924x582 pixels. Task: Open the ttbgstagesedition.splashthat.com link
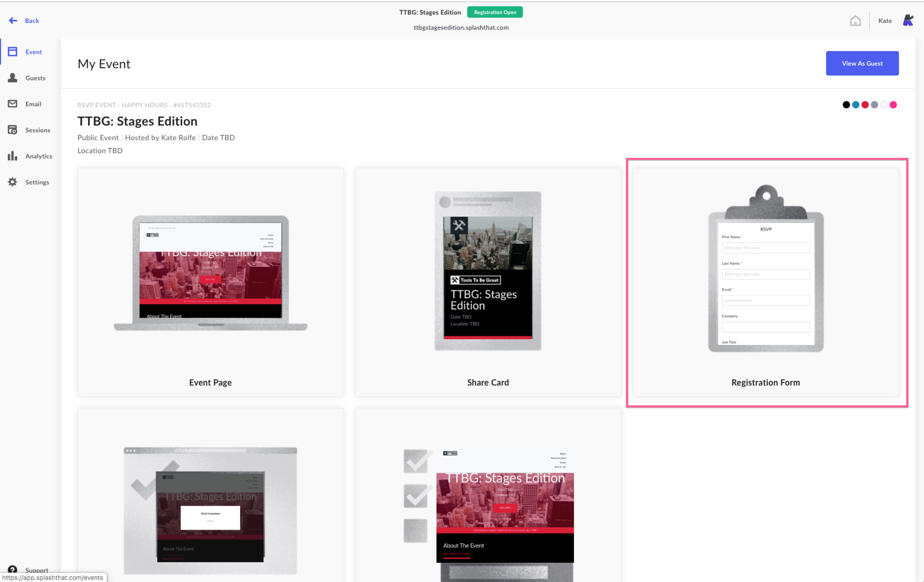(x=461, y=28)
